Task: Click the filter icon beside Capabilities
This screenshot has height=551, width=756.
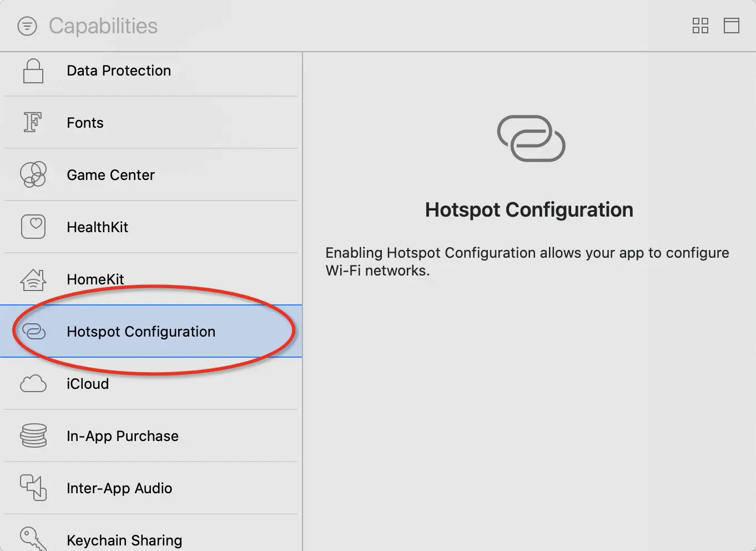Action: 27,26
